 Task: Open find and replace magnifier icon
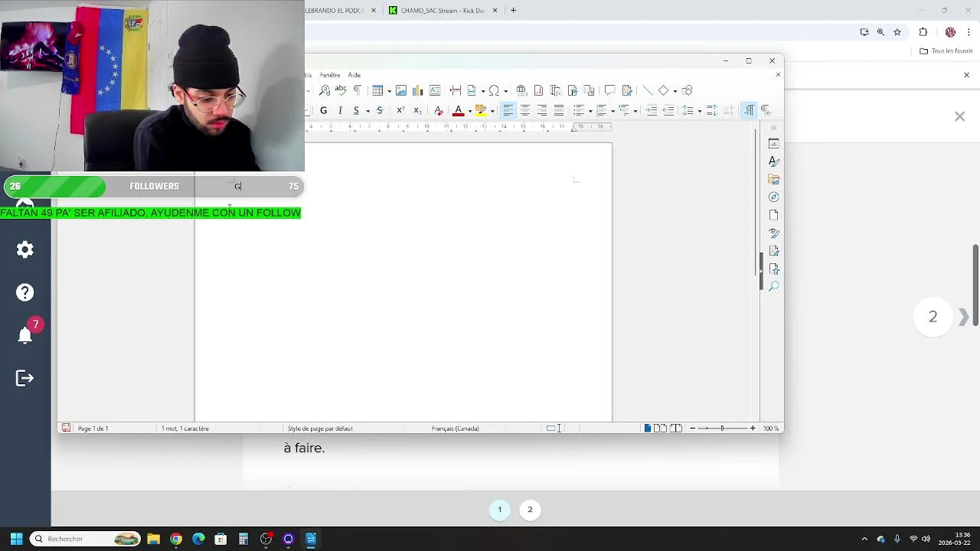tap(325, 90)
